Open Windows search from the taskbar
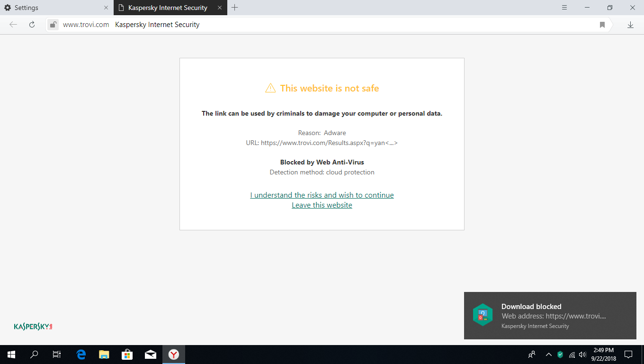The image size is (644, 364). click(x=34, y=355)
